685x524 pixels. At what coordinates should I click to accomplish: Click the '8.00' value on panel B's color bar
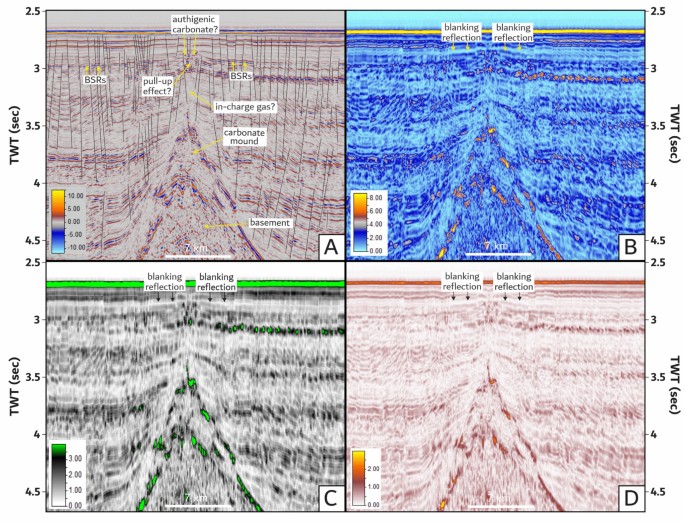coord(375,198)
